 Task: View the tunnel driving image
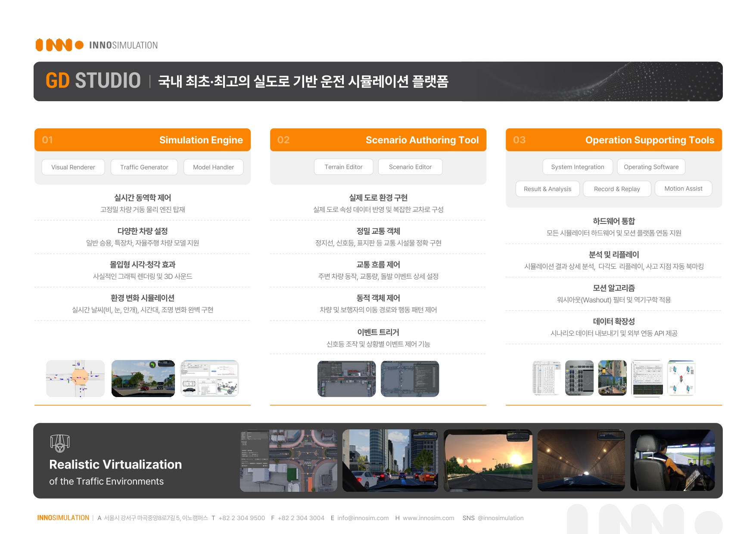(581, 460)
